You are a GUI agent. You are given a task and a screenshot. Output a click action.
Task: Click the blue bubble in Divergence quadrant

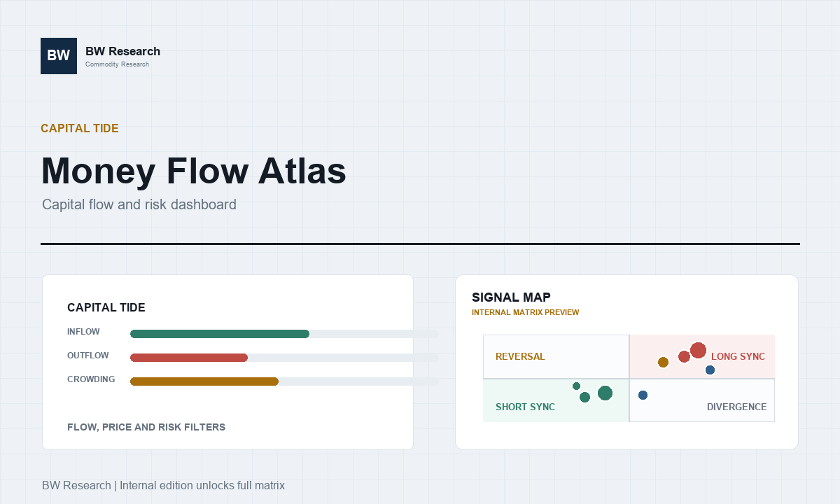pos(643,395)
